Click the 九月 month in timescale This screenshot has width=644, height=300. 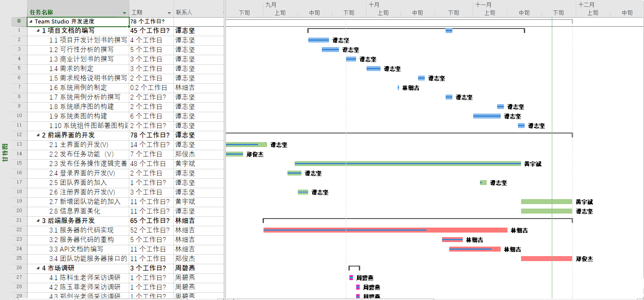271,5
